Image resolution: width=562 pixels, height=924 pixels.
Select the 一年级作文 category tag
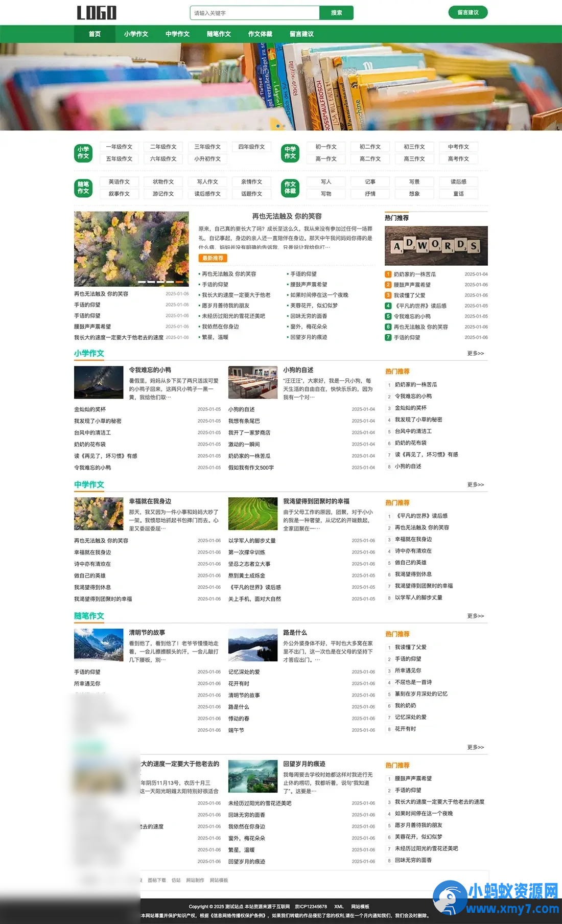119,147
